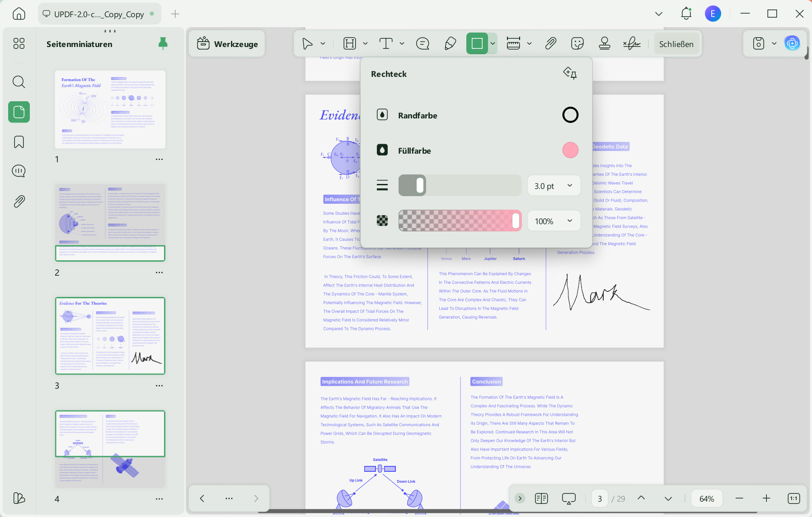The image size is (812, 517).
Task: Zoom out with minus button
Action: click(739, 498)
